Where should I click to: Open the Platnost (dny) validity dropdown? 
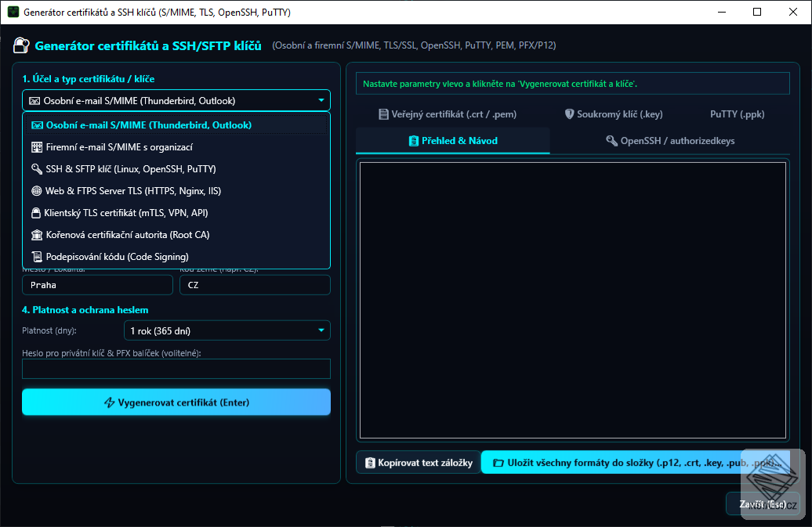click(227, 331)
